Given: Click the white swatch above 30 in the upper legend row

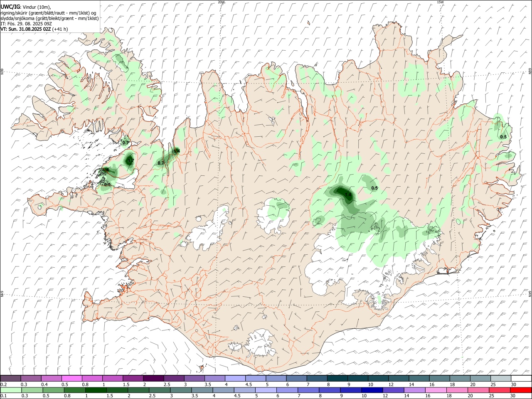Looking at the screenshot, I should coord(521,379).
